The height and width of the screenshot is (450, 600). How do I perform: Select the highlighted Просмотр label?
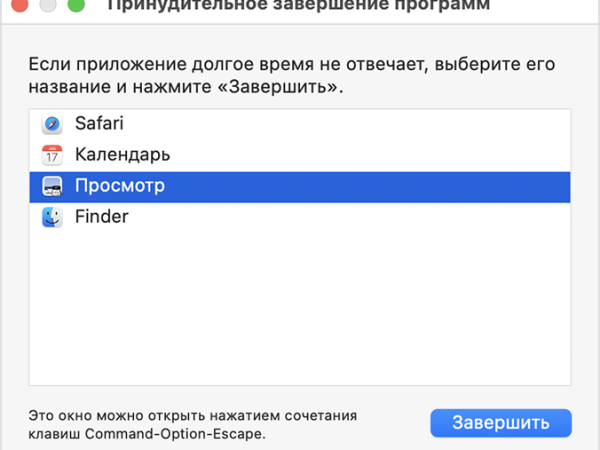tap(120, 186)
